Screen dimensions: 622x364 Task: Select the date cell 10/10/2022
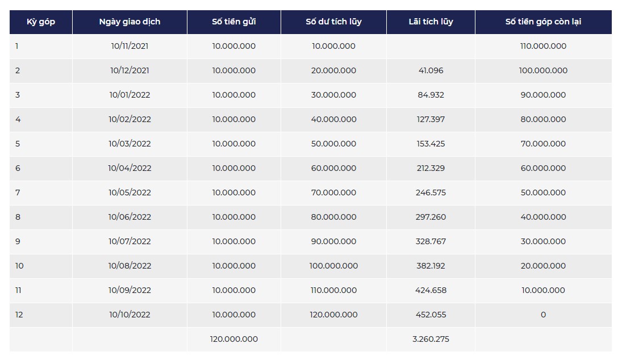[x=130, y=315]
